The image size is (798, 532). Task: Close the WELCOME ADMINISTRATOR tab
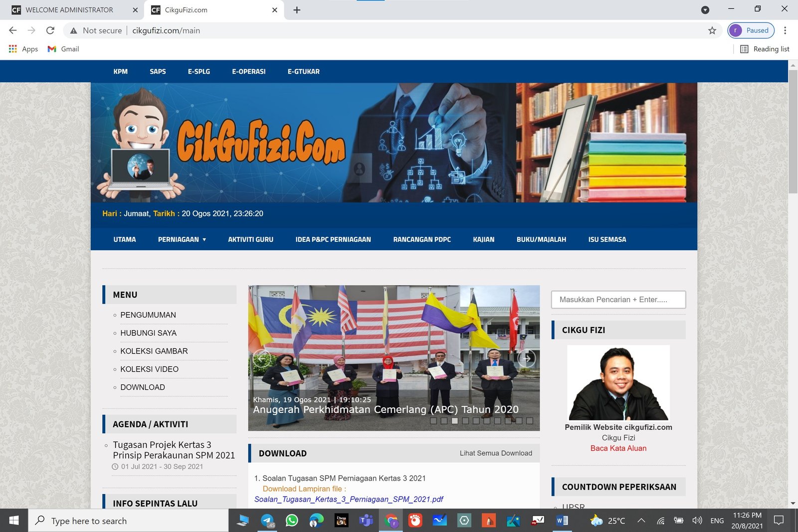click(135, 10)
